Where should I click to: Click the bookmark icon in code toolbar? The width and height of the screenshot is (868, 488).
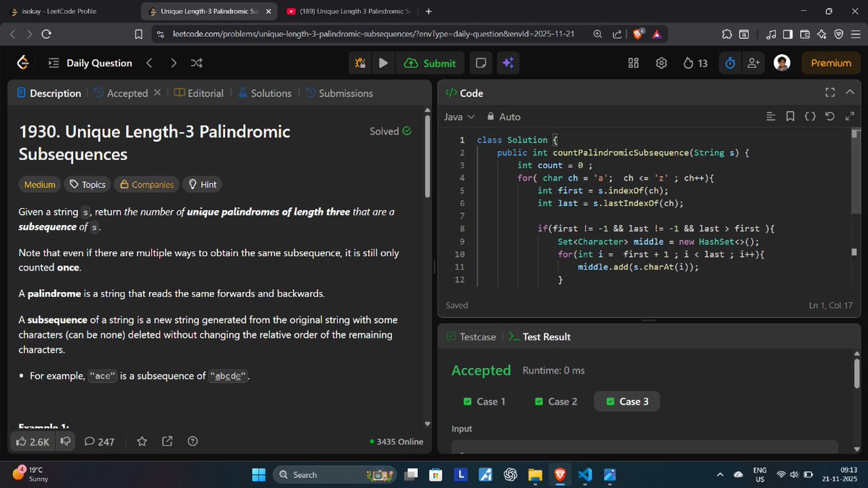tap(790, 116)
